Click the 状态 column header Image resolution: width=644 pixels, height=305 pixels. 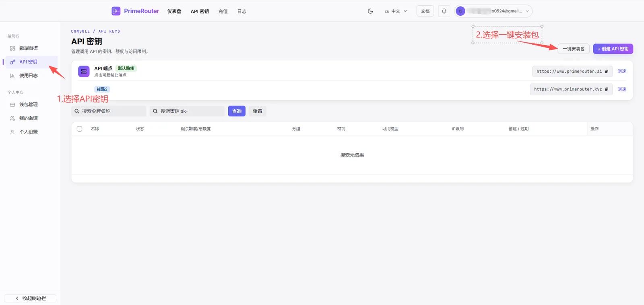click(140, 129)
